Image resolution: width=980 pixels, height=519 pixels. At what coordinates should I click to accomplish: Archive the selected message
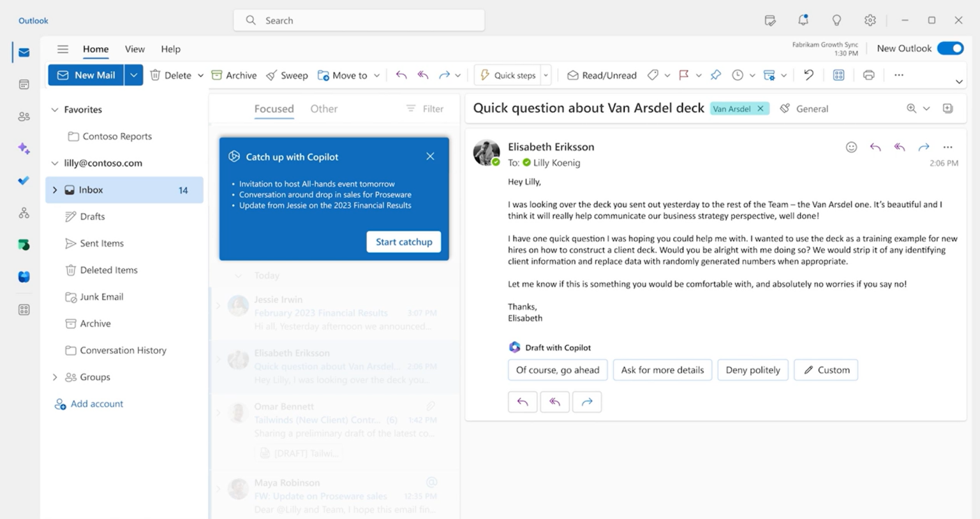[234, 75]
